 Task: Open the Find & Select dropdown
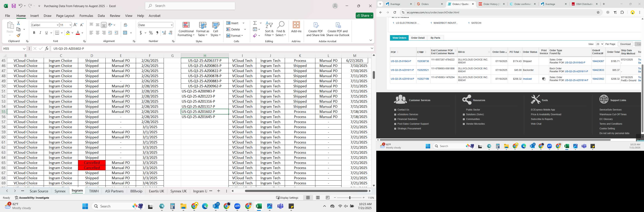(280, 29)
